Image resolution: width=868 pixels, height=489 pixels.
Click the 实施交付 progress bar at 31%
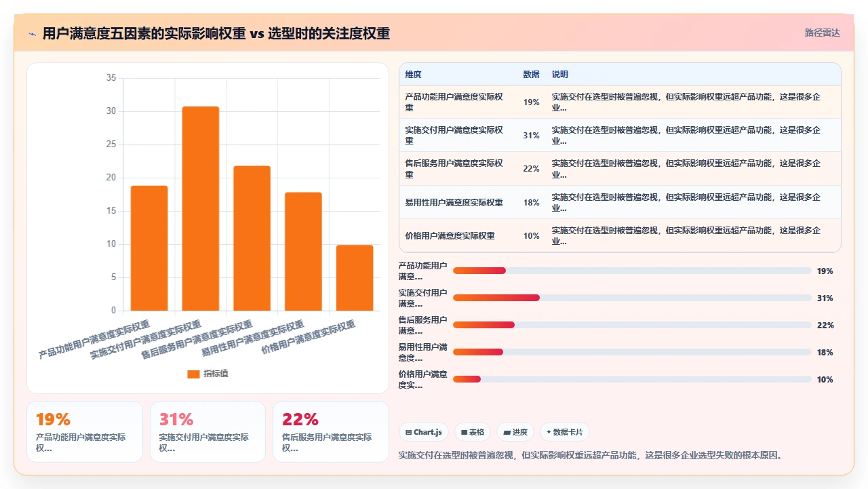(x=632, y=298)
